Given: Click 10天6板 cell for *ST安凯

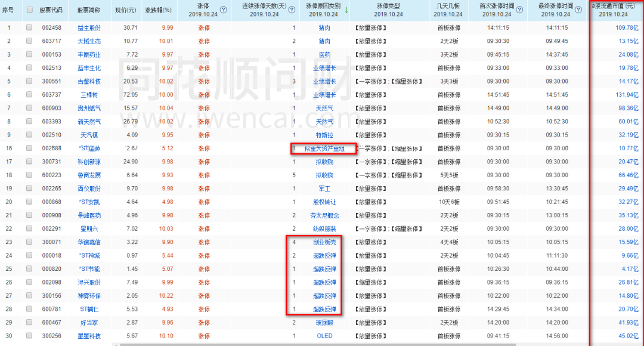Looking at the screenshot, I should click(449, 202).
